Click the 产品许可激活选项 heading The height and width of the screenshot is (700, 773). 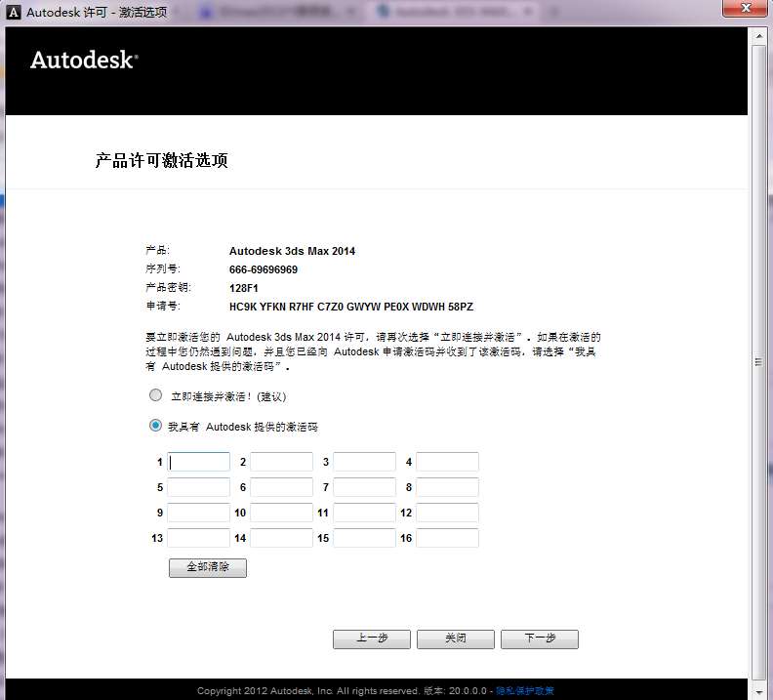point(162,161)
